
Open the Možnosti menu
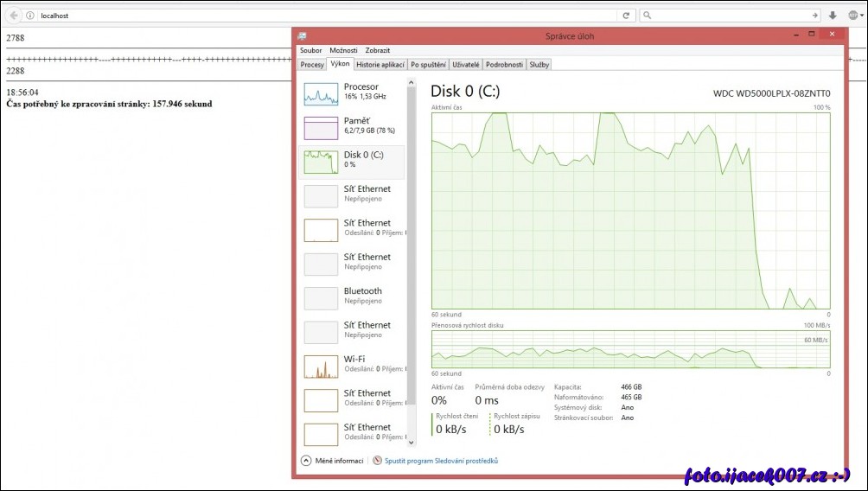(343, 51)
